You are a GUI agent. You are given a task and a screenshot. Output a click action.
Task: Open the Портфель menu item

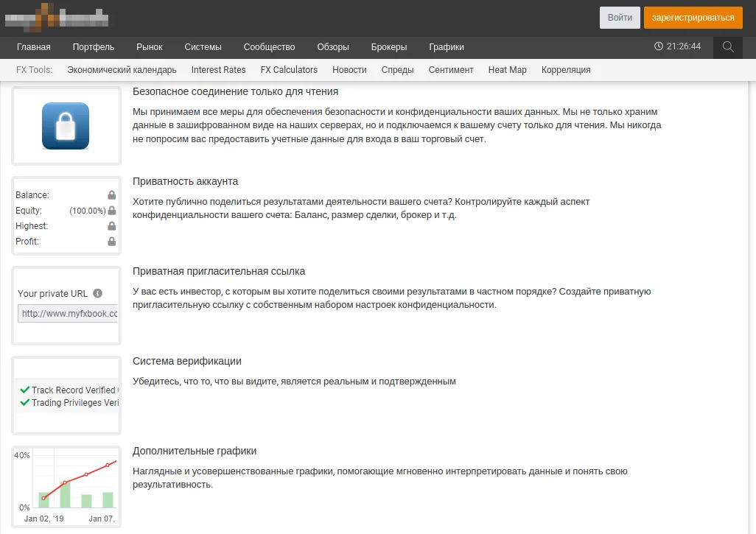(94, 46)
